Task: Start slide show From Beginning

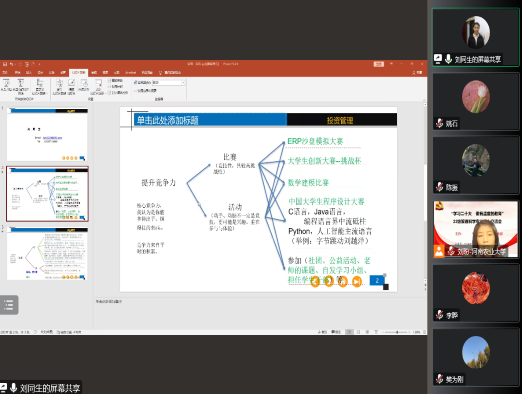Action: (6, 86)
